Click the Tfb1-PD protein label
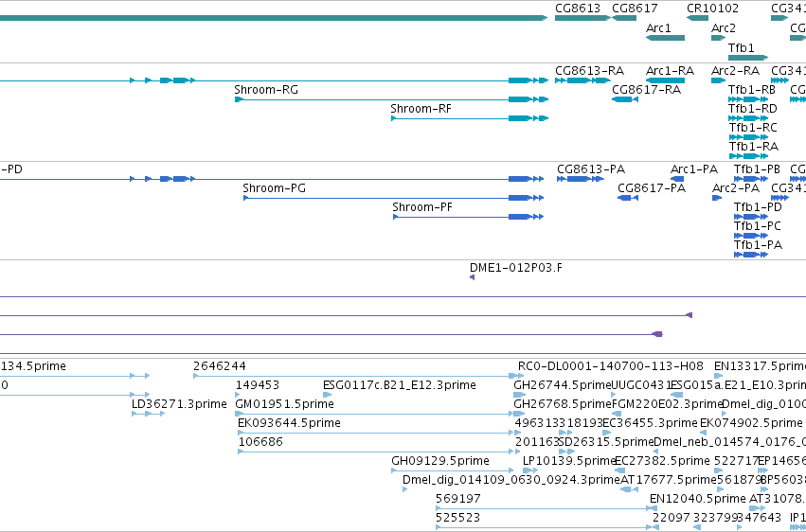 click(x=758, y=207)
